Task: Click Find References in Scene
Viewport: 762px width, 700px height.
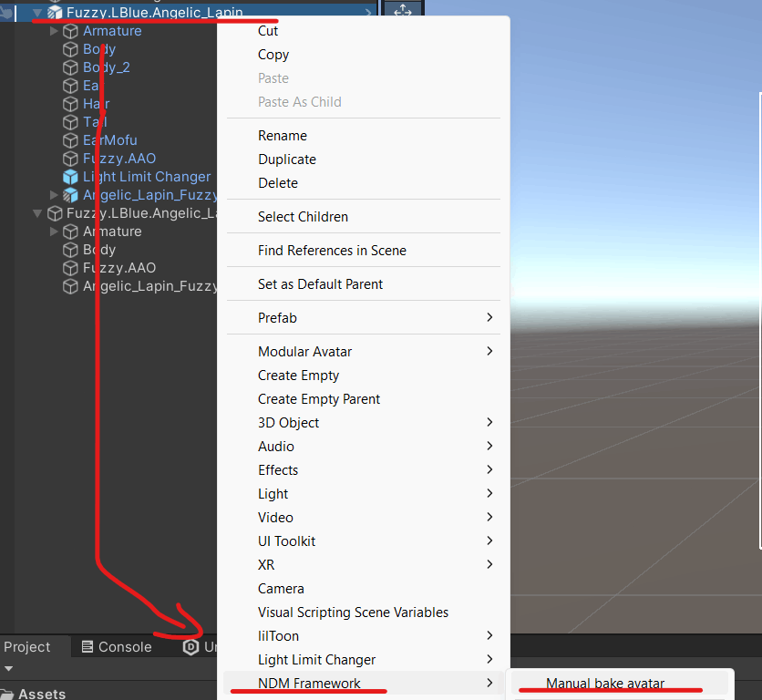Action: 364,251
